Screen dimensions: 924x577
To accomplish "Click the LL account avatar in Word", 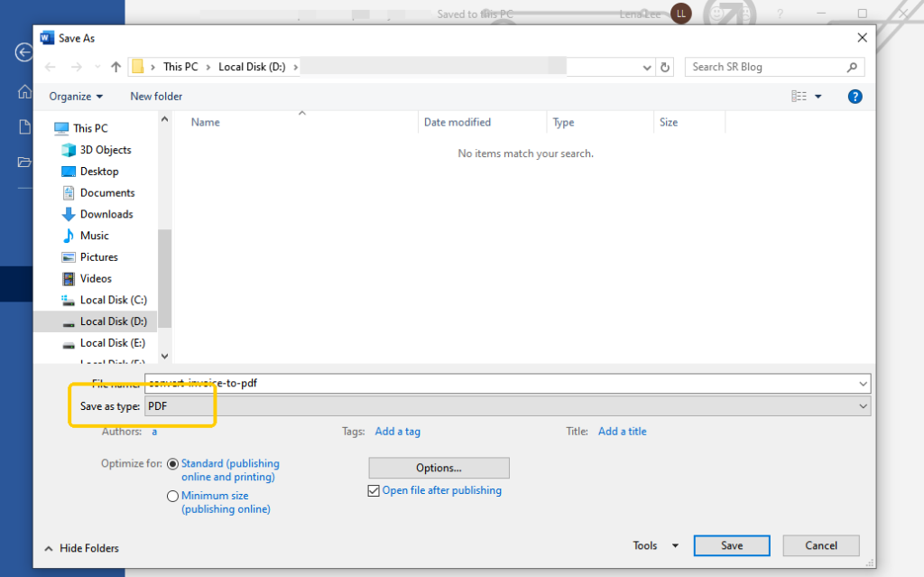I will [681, 14].
